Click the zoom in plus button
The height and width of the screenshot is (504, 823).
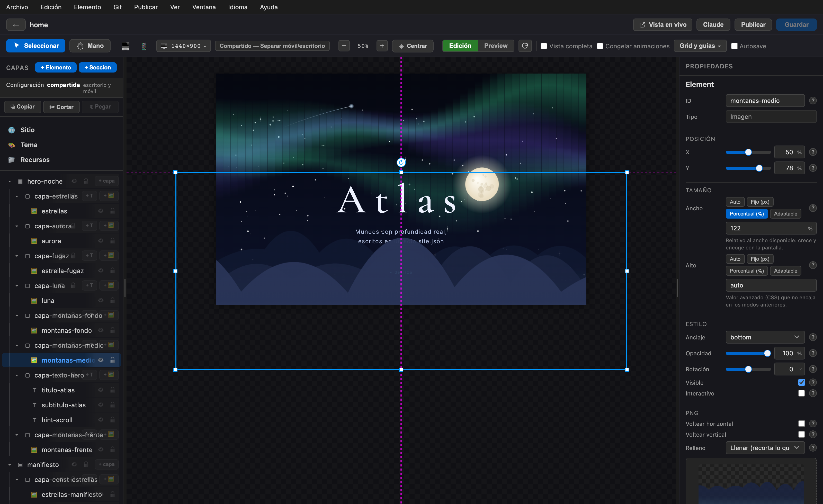[x=382, y=46]
